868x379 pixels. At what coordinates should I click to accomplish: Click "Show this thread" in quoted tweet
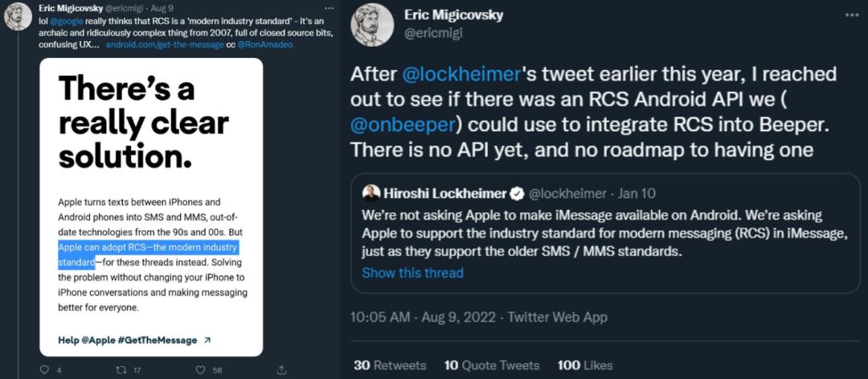coord(412,273)
